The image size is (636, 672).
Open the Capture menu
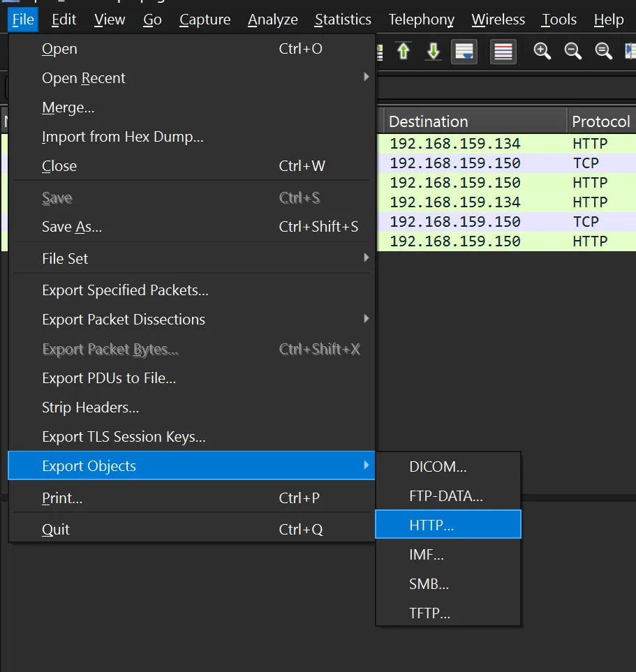pyautogui.click(x=205, y=20)
